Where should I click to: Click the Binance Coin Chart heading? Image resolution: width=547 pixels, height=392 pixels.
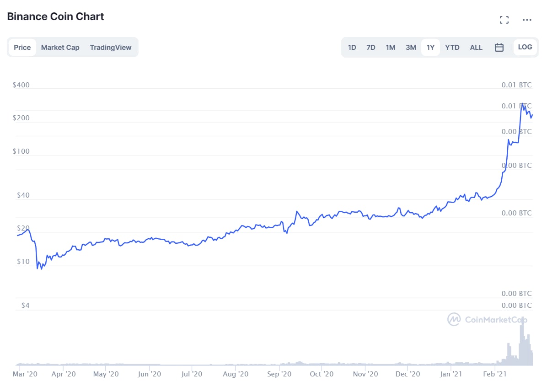(55, 16)
